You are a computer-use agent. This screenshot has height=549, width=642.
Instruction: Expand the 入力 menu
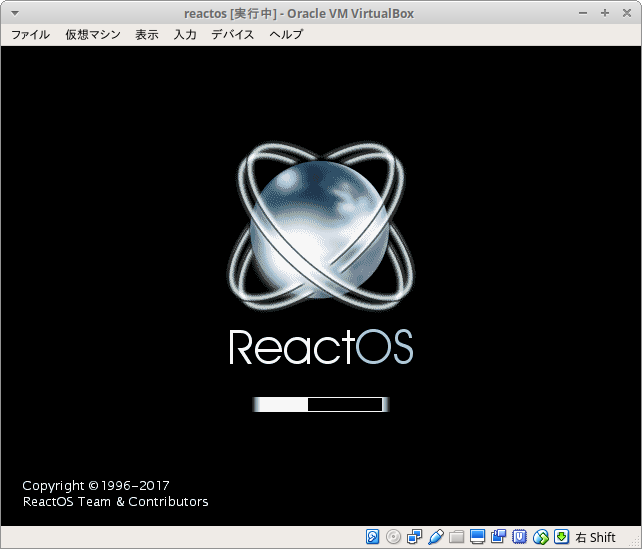[185, 34]
